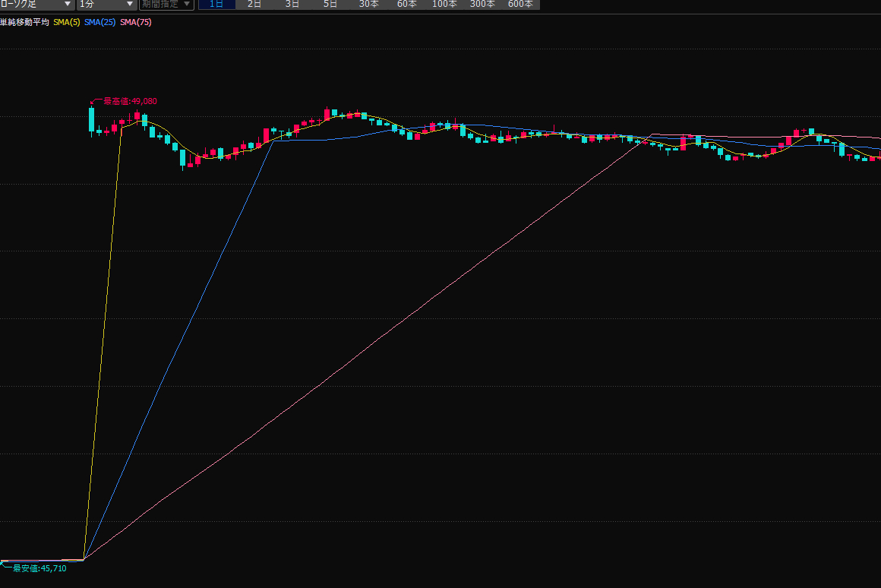Set chart range to 5日
Viewport: 881px width, 588px height.
click(x=330, y=4)
